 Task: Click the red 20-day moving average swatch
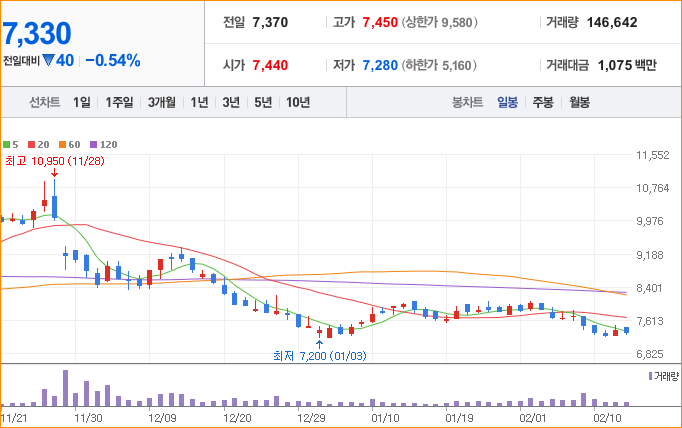31,144
